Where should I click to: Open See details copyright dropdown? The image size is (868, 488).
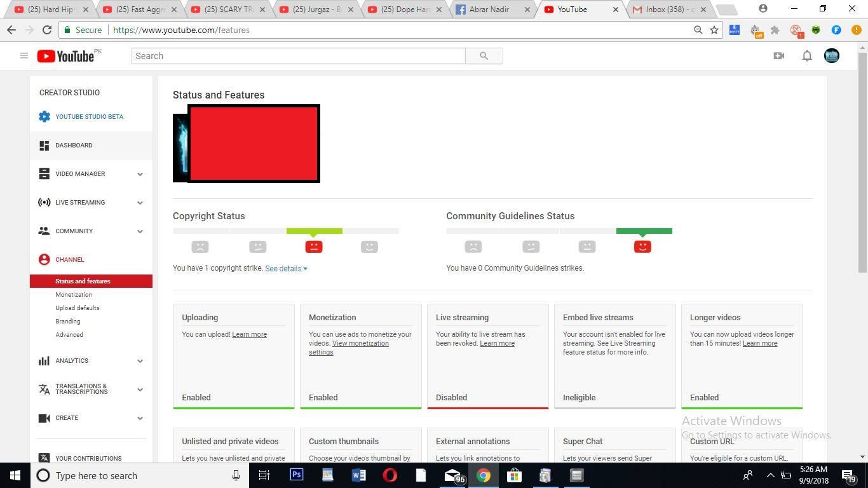pos(286,269)
